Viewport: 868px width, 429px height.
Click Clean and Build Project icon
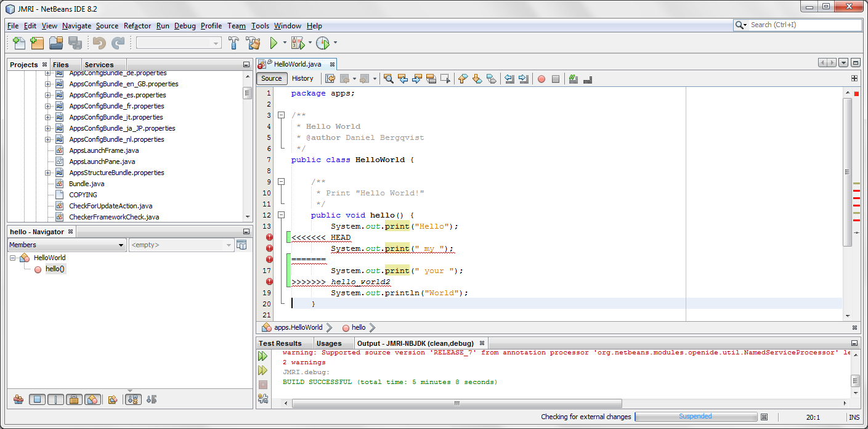coord(253,43)
